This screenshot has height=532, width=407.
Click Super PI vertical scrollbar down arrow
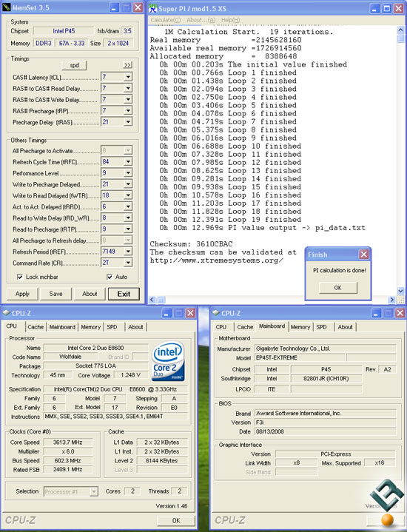pyautogui.click(x=400, y=291)
